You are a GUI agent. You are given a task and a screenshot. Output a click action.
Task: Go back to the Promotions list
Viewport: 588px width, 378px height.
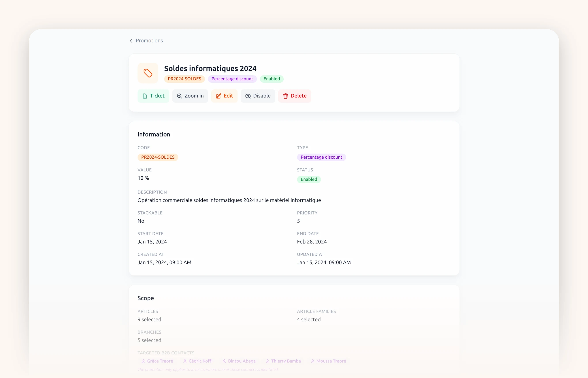pos(146,40)
